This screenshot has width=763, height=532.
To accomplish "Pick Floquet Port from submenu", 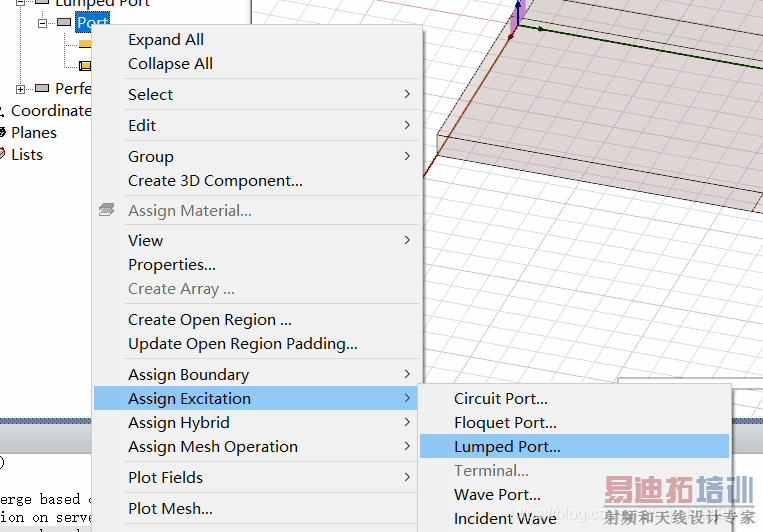I will pos(505,422).
